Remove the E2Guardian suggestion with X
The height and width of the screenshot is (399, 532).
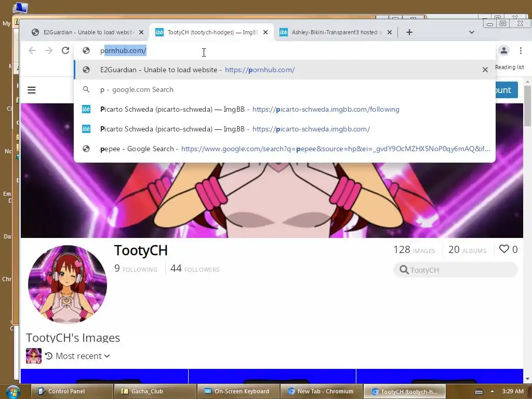tap(485, 70)
